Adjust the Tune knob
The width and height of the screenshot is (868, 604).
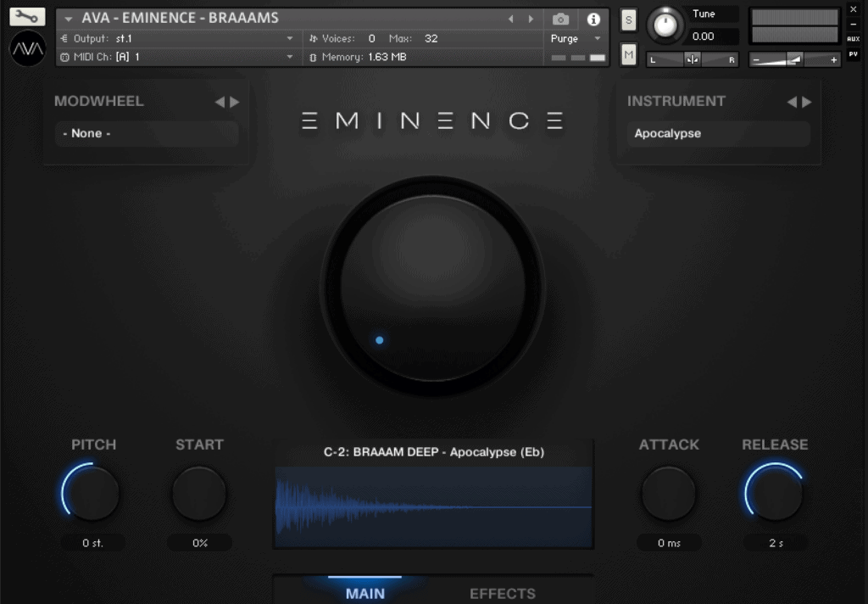[x=665, y=25]
